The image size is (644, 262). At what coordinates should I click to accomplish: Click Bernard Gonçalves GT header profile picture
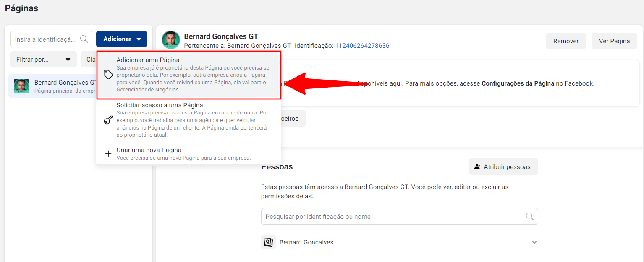pyautogui.click(x=171, y=40)
